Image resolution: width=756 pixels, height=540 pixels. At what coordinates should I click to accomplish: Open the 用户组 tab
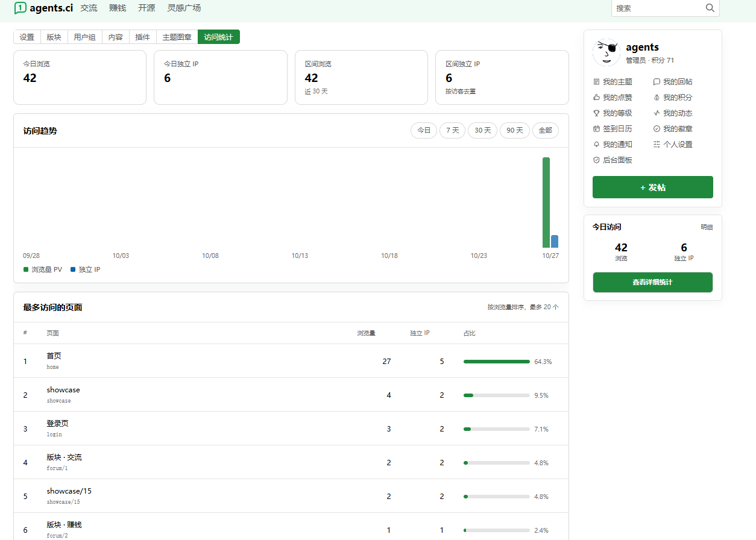pos(84,37)
